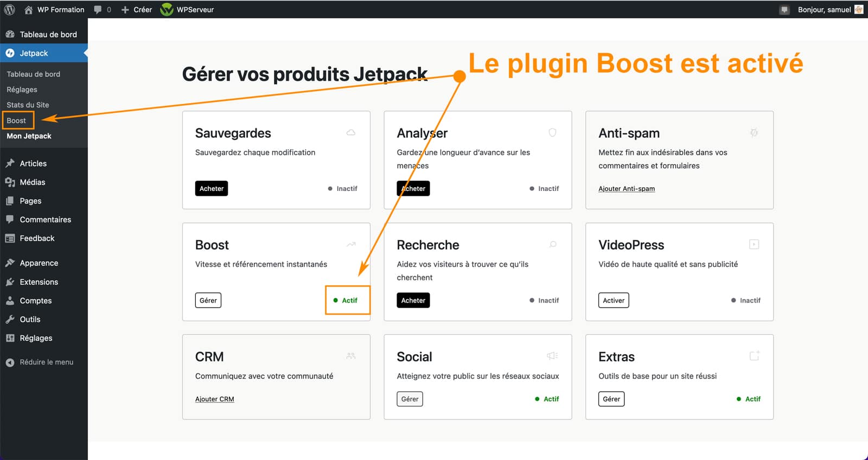Open comments bubble in admin bar
868x460 pixels.
coord(102,9)
